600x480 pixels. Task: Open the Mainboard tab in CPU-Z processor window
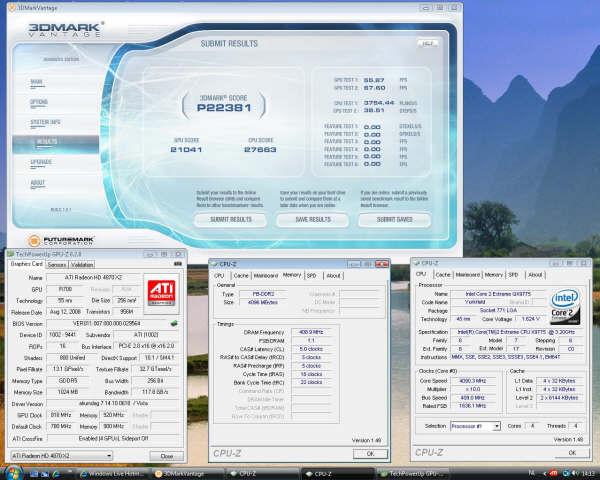pyautogui.click(x=468, y=275)
